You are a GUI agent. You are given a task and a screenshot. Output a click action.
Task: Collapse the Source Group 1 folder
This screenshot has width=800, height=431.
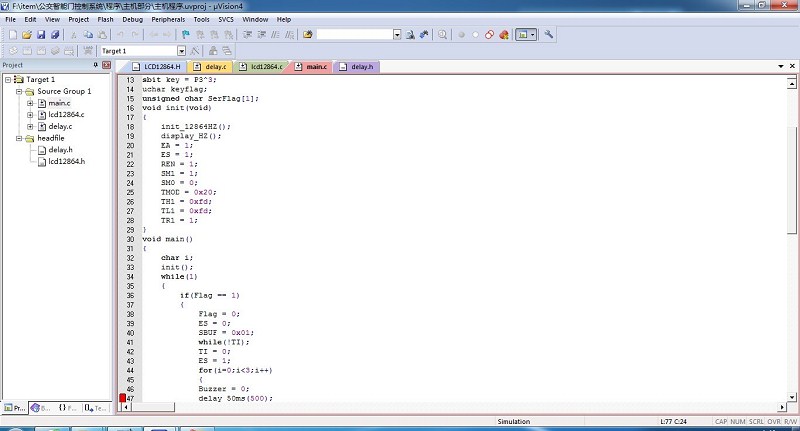tap(18, 91)
